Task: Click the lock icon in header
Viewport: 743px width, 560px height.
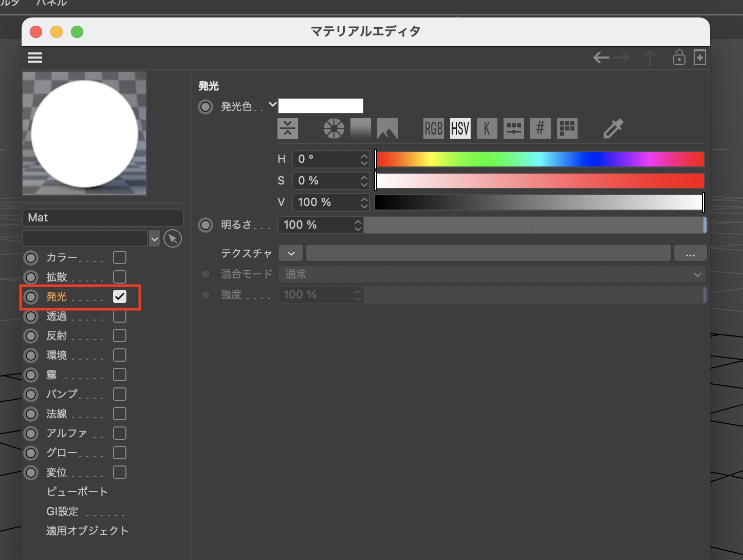Action: pos(679,58)
